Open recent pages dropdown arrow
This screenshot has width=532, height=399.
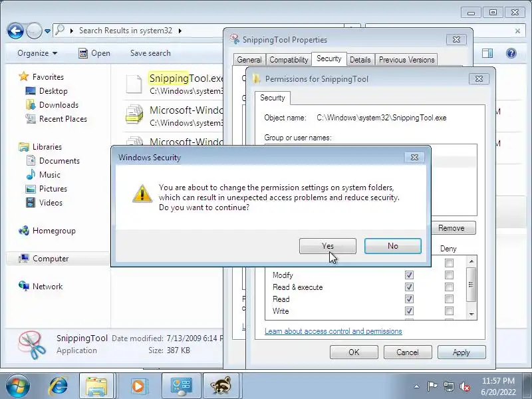click(47, 31)
